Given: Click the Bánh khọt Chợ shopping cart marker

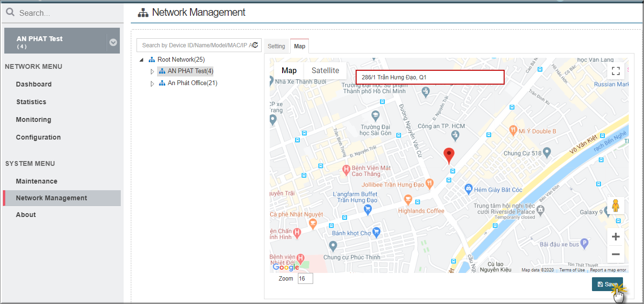Looking at the screenshot, I should pyautogui.click(x=376, y=233).
